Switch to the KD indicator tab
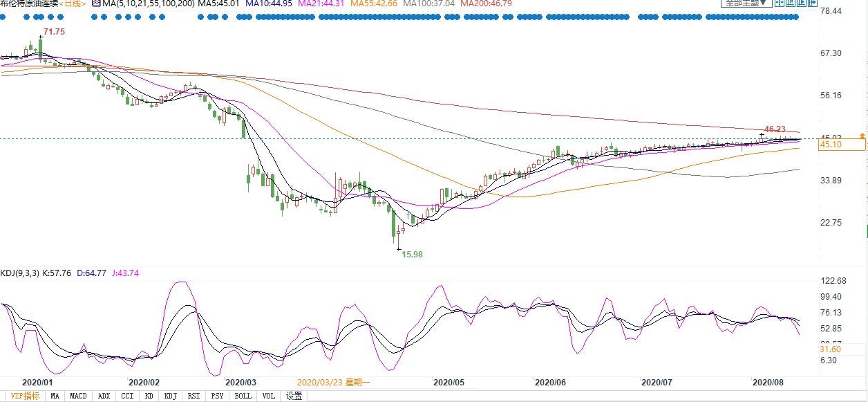The image size is (868, 402). click(x=149, y=396)
